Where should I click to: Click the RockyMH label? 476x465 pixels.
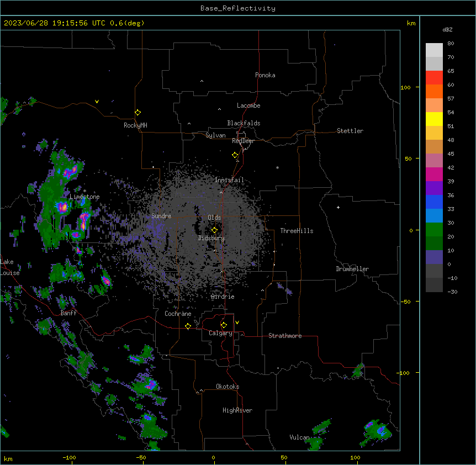click(135, 125)
